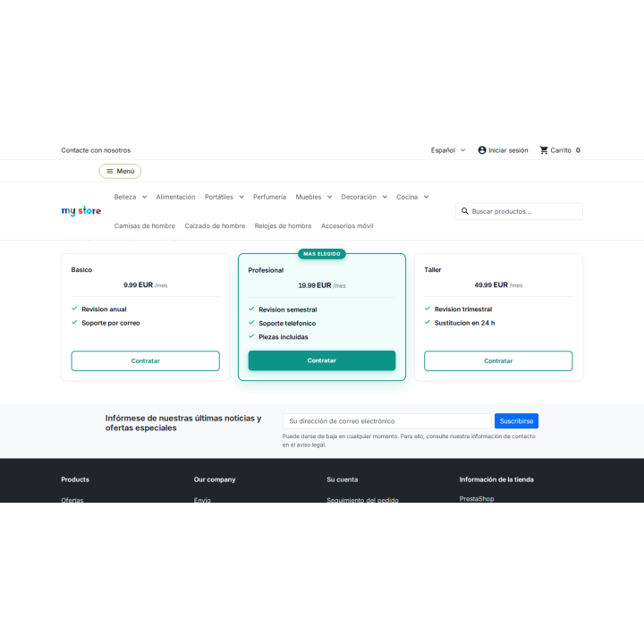Click the Profesional plan title
Image resolution: width=644 pixels, height=644 pixels.
(x=266, y=270)
